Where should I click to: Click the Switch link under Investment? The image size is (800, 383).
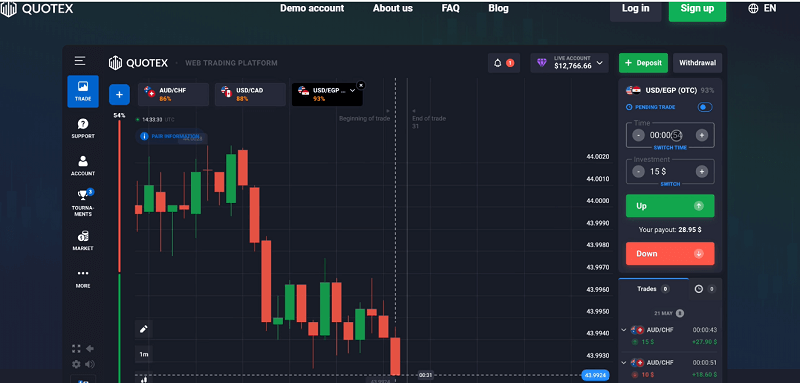coord(670,184)
